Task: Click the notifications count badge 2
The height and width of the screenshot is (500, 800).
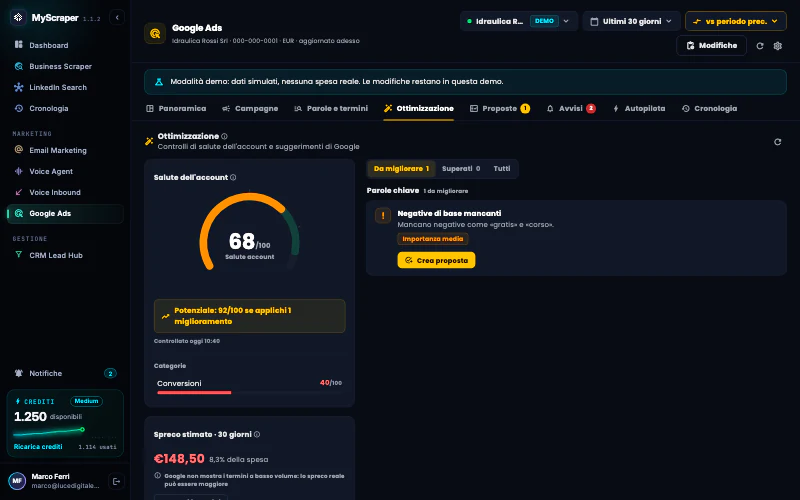Action: click(110, 373)
